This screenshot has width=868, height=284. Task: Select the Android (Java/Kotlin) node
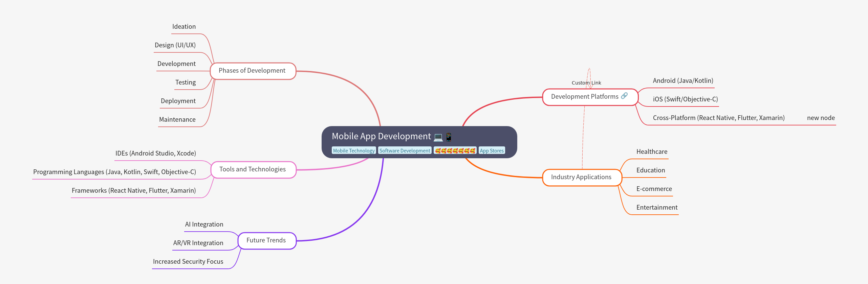click(x=683, y=81)
